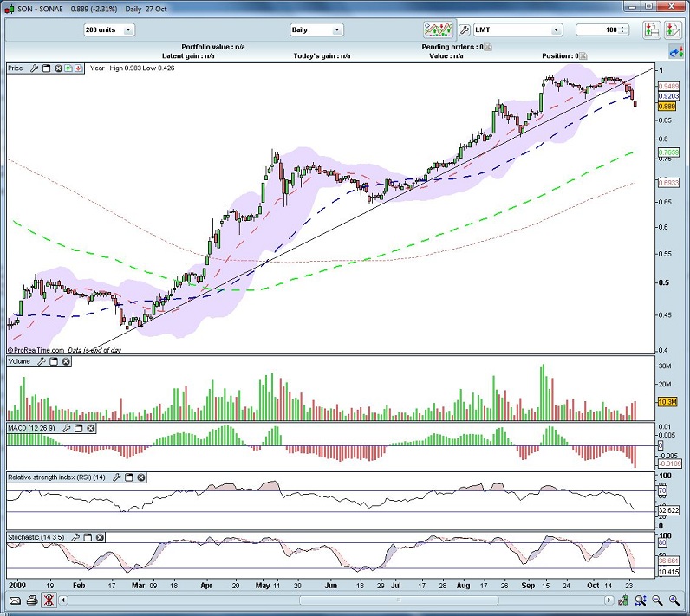Click Stochastic value tag 10.415
The image size is (690, 616).
[669, 572]
